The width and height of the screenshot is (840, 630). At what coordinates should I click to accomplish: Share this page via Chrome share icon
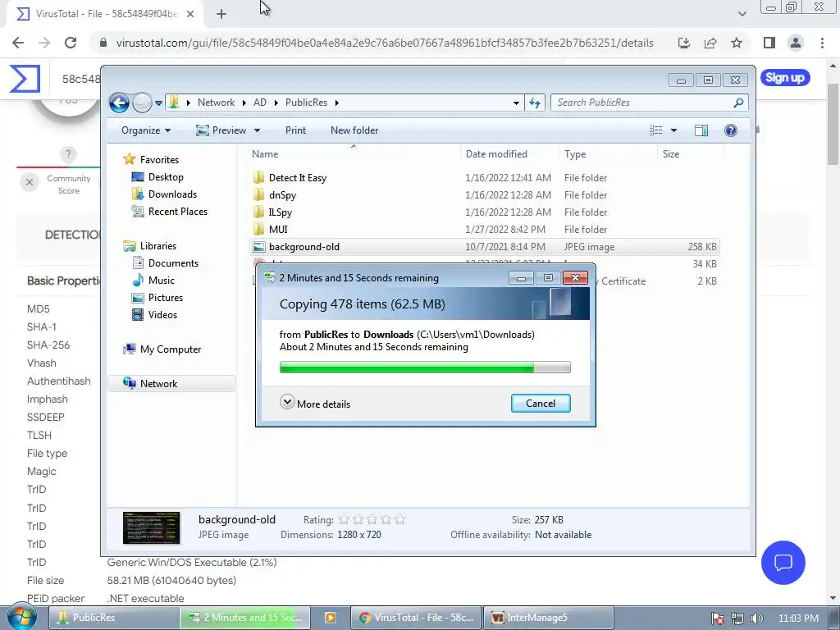click(710, 43)
